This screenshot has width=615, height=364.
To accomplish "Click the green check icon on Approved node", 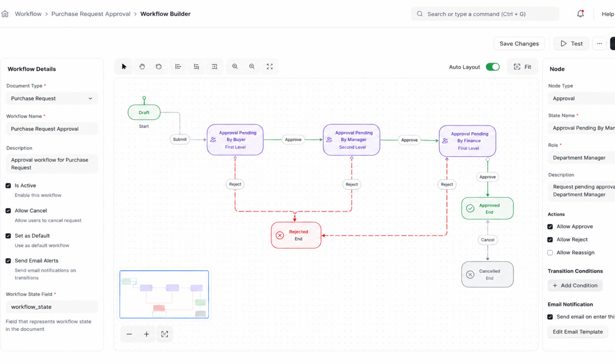I will [470, 208].
